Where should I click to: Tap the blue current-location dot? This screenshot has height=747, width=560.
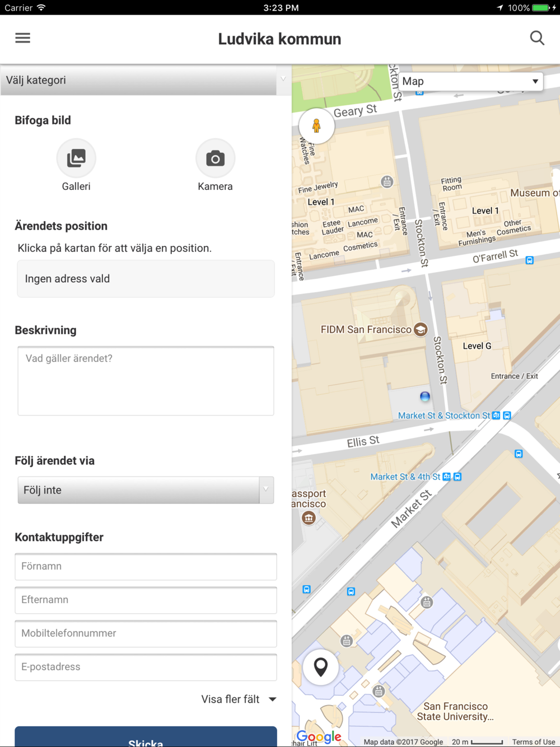[425, 396]
